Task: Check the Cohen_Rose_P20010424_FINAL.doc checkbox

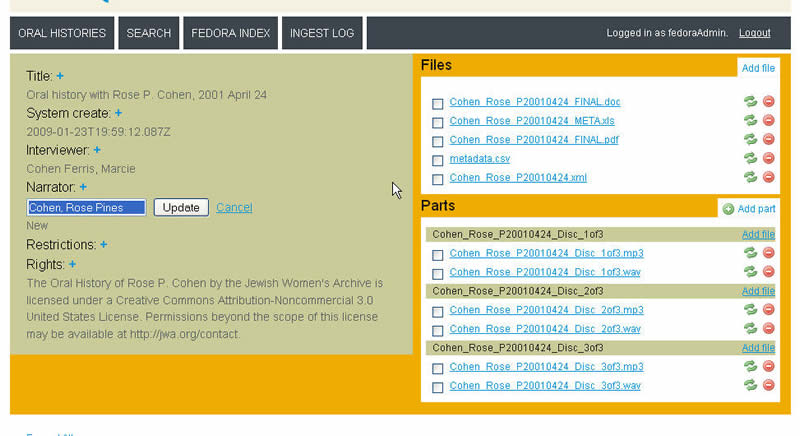Action: pyautogui.click(x=437, y=104)
